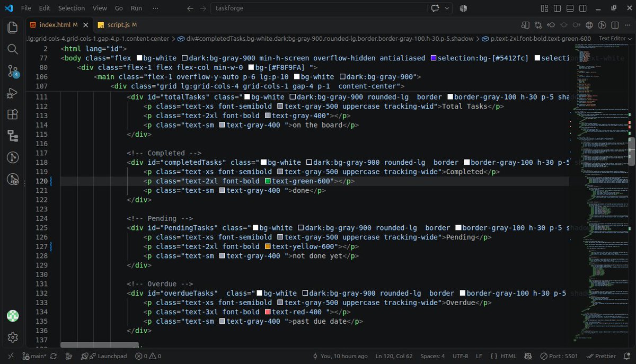636x364 pixels.
Task: Change indentation via Spaces: 4
Action: (x=432, y=356)
